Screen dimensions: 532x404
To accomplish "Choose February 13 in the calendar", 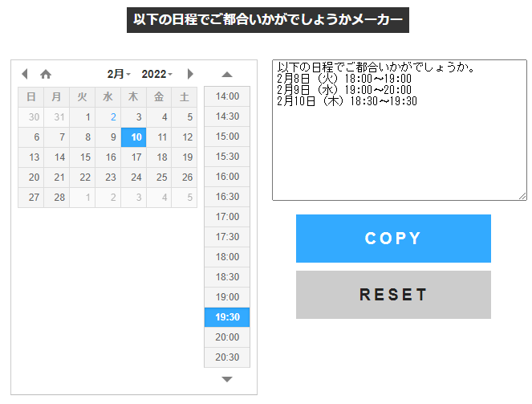I will pyautogui.click(x=30, y=157).
